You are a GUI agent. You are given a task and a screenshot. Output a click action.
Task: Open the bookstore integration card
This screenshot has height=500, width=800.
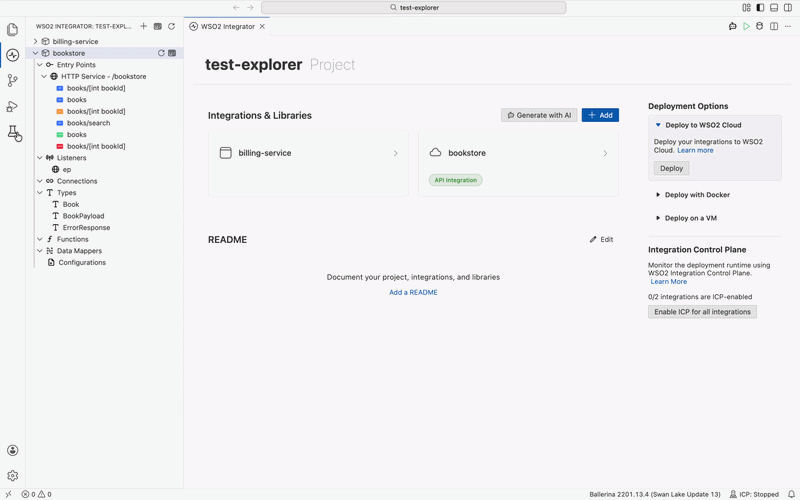518,163
